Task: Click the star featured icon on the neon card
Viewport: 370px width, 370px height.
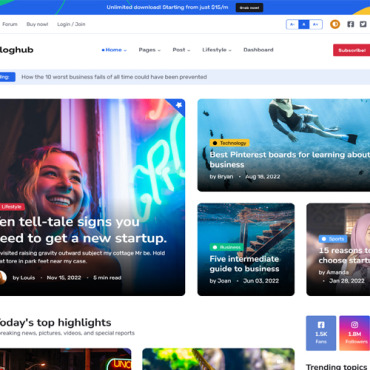Action: 179,105
